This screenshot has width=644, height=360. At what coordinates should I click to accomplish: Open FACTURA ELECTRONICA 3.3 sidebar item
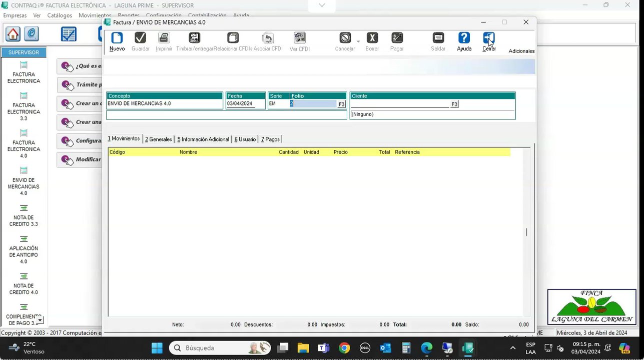click(24, 106)
